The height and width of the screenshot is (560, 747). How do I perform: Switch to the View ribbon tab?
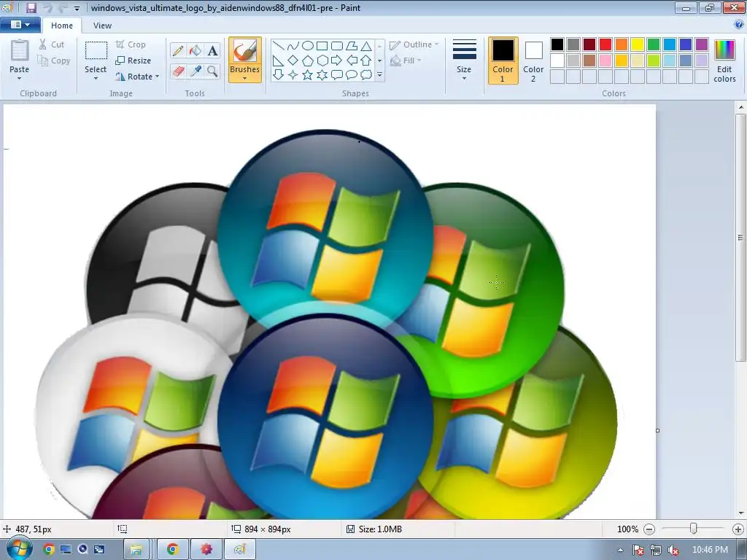pyautogui.click(x=102, y=26)
